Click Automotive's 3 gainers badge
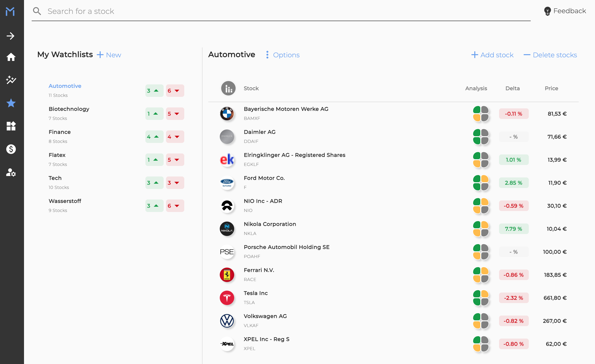 pos(154,90)
